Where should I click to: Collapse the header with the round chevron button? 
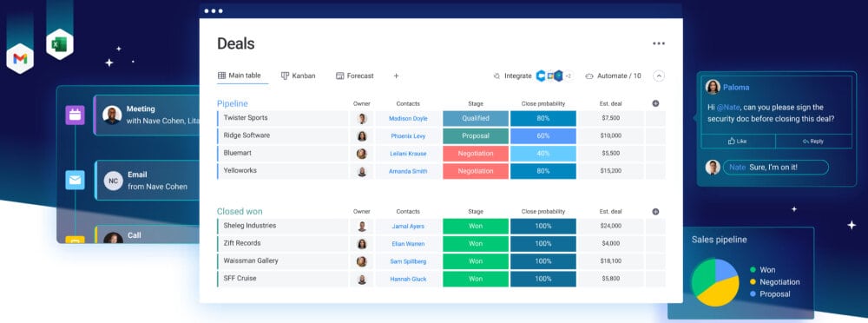coord(659,76)
